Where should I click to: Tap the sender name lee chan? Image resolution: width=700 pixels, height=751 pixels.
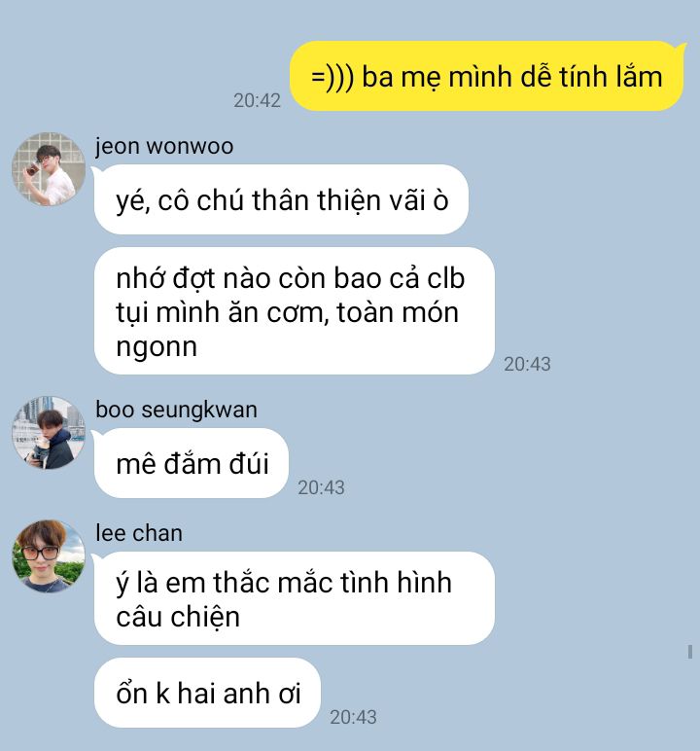tap(139, 533)
